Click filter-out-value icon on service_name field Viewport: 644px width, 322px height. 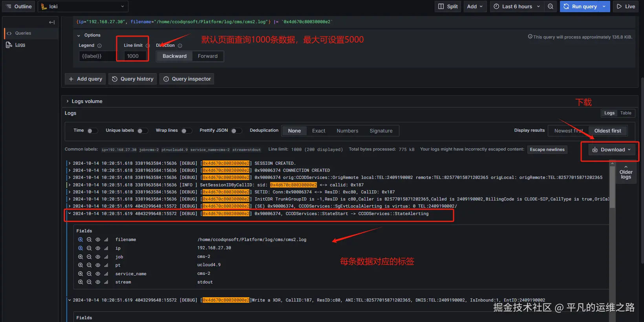click(89, 274)
